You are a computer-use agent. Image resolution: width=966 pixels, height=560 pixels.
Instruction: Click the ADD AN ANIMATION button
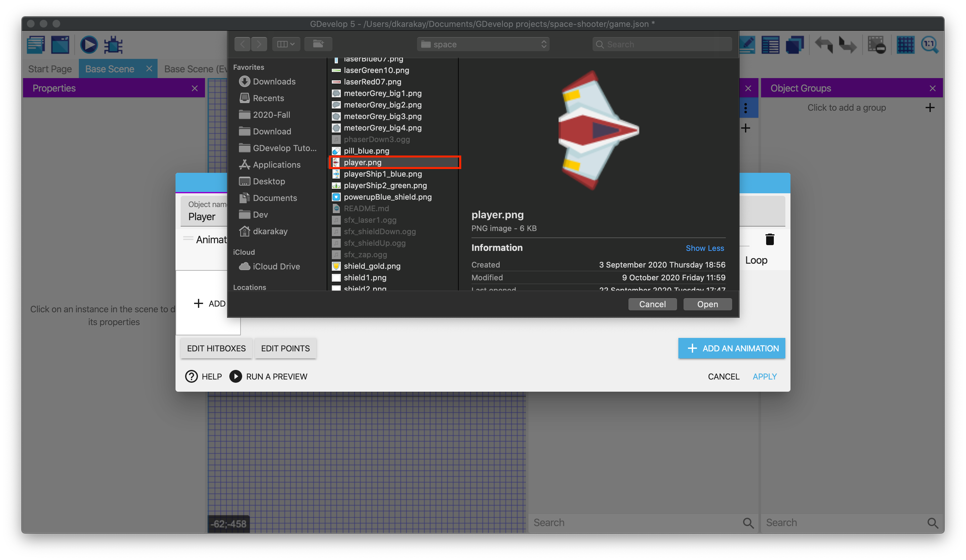click(732, 348)
